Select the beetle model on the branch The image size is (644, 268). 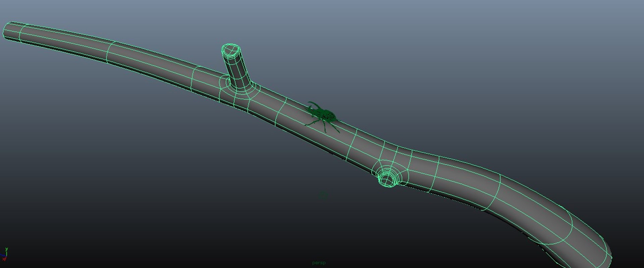click(x=322, y=117)
